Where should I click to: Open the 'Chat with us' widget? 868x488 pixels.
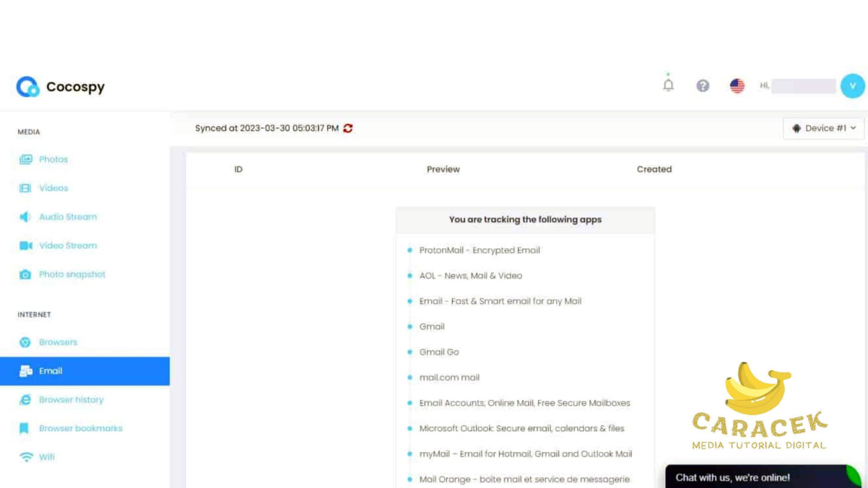pyautogui.click(x=732, y=477)
